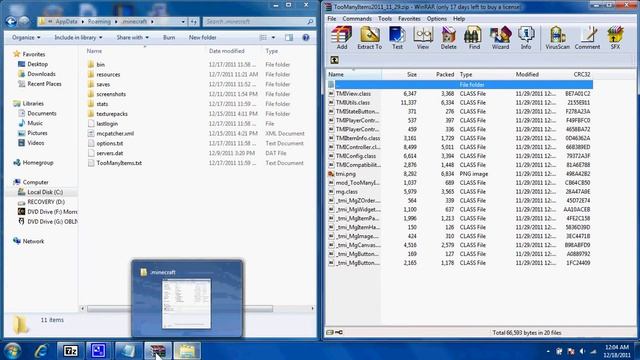Expand the .minecraft breadcrumb arrow

click(x=152, y=22)
